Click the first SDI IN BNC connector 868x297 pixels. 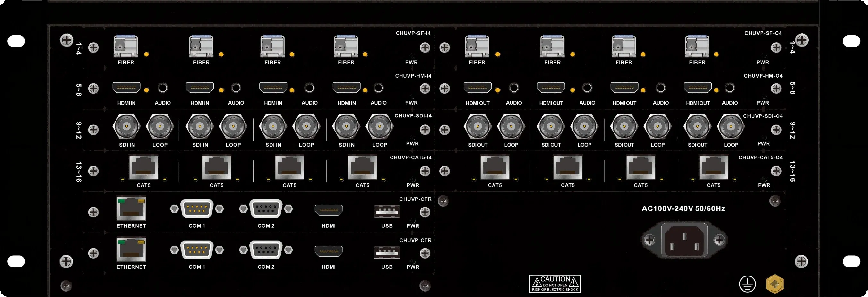tap(126, 127)
